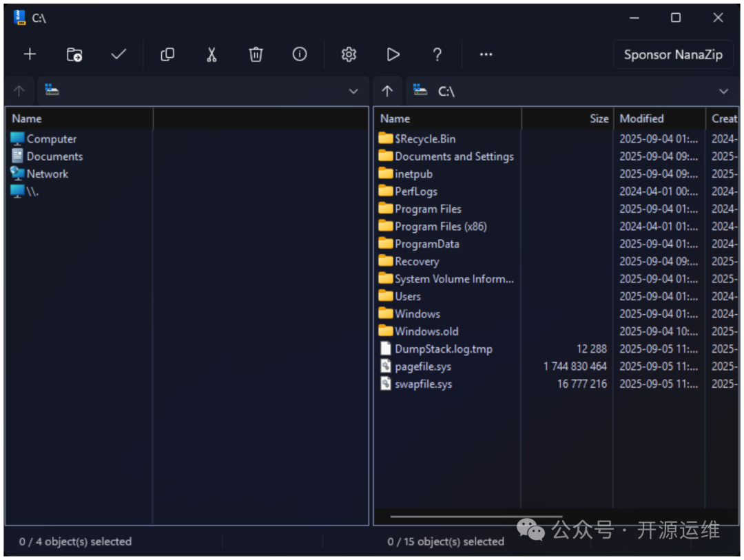744x560 pixels.
Task: Click the right panel horizontal scrollbar
Action: pos(475,516)
